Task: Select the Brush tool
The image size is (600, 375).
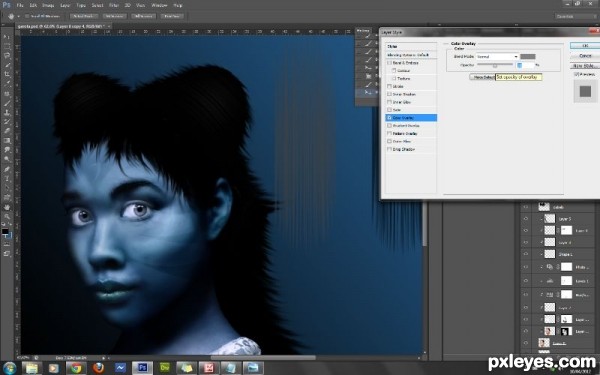Action: (x=7, y=103)
